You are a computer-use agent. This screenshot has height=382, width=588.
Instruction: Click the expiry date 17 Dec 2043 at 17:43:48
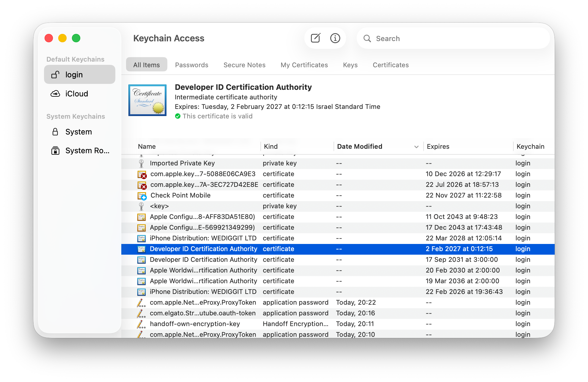pos(464,228)
